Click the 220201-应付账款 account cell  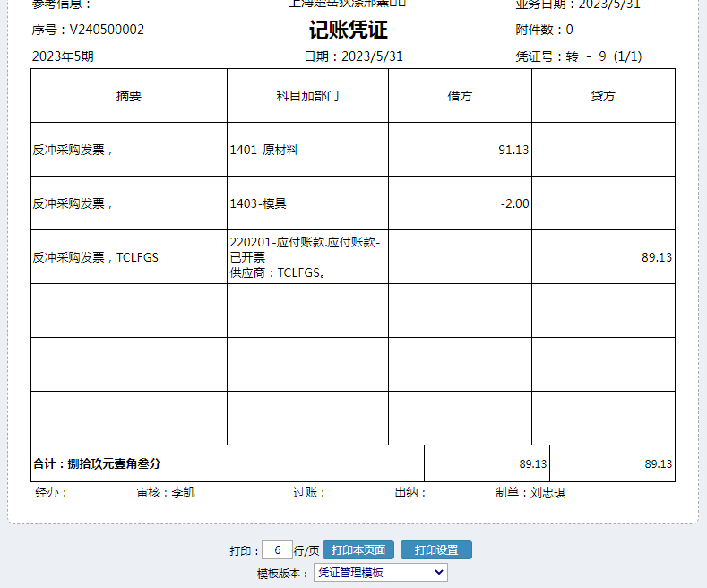(x=305, y=257)
